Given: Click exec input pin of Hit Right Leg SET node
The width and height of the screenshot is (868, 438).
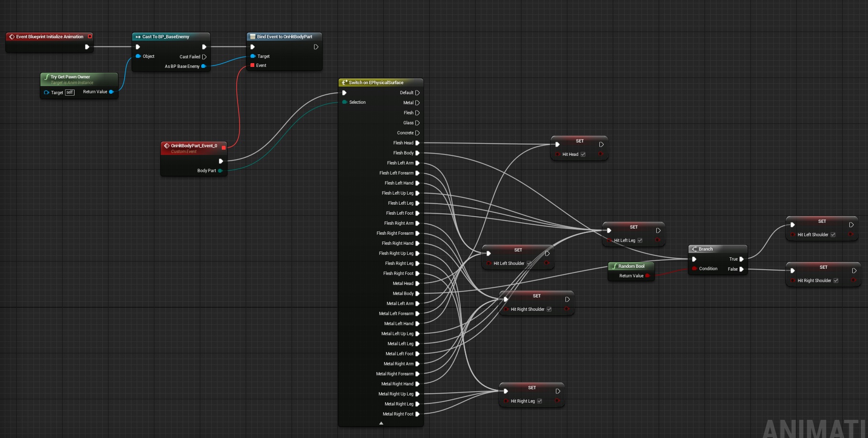Looking at the screenshot, I should 506,391.
